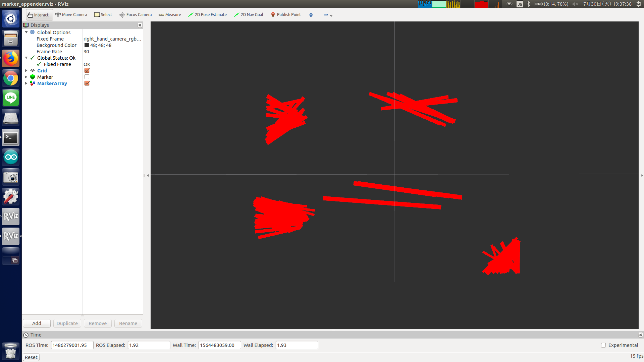Image resolution: width=644 pixels, height=362 pixels.
Task: Open the system settings tools icon
Action: pyautogui.click(x=11, y=197)
